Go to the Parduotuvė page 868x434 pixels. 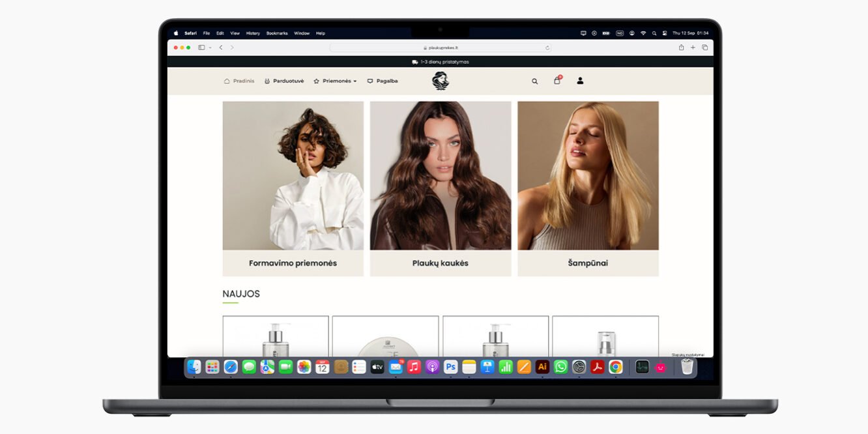(x=283, y=81)
